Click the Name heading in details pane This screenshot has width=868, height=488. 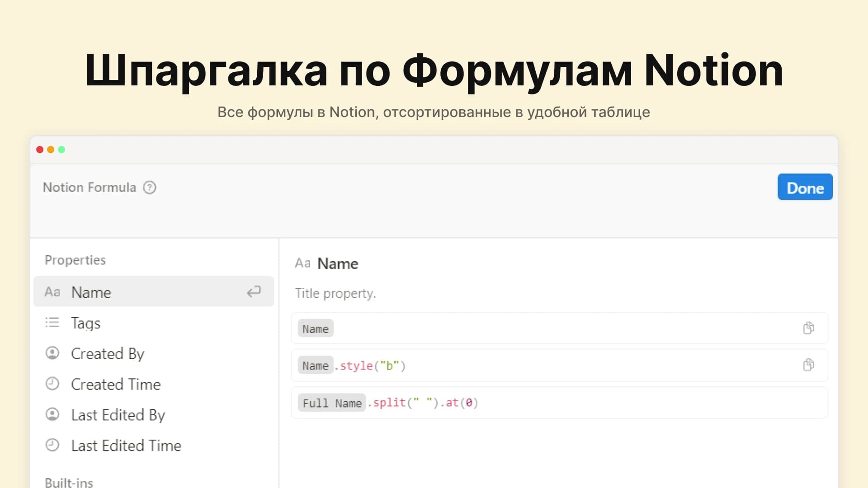point(338,263)
